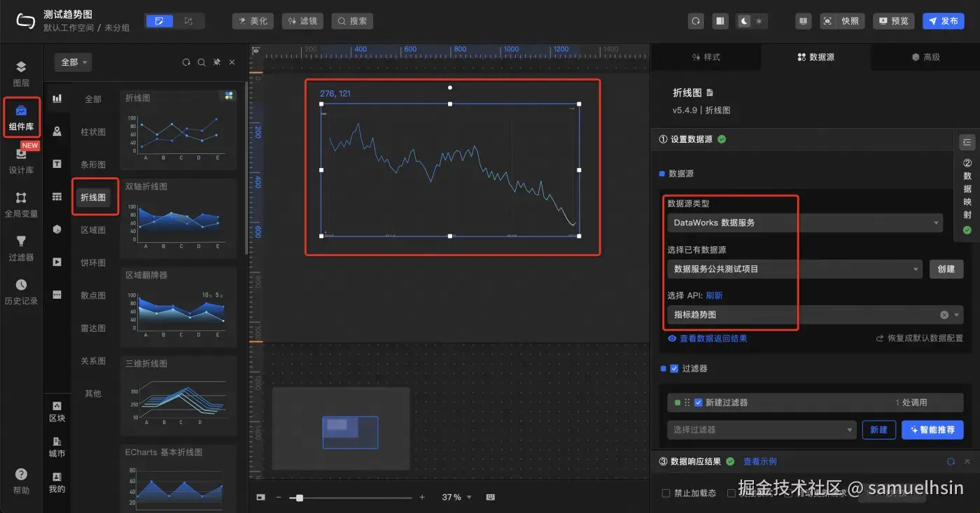
Task: Click the DataV logo icon
Action: pos(25,21)
